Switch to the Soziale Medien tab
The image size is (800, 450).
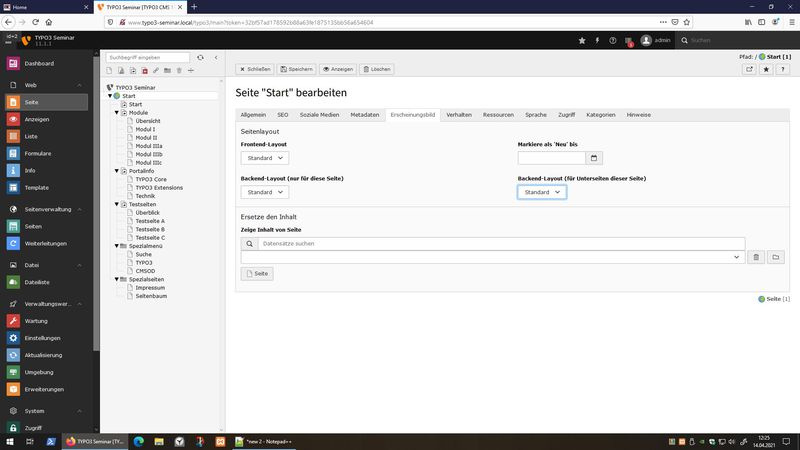point(319,115)
